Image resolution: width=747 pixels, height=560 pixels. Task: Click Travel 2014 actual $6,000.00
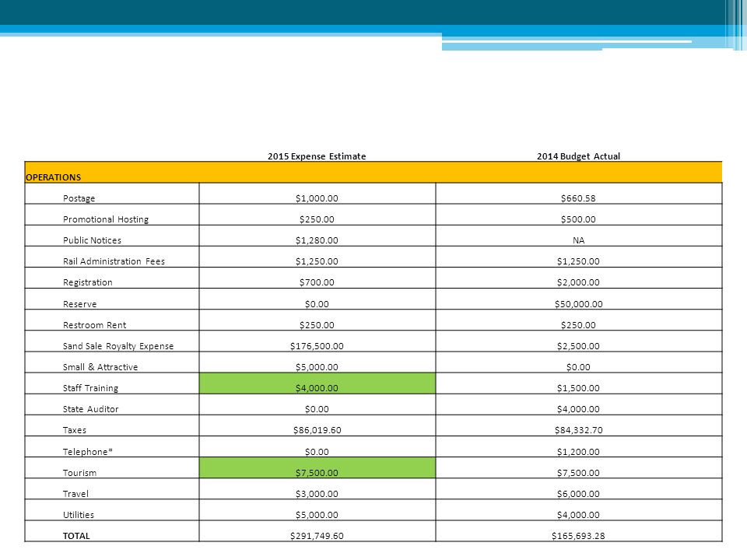coord(578,493)
